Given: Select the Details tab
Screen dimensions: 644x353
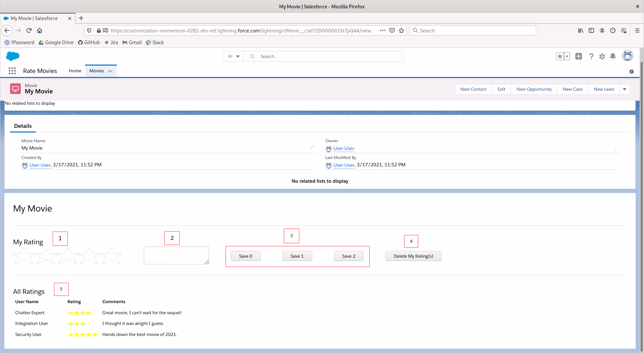Looking at the screenshot, I should (23, 126).
